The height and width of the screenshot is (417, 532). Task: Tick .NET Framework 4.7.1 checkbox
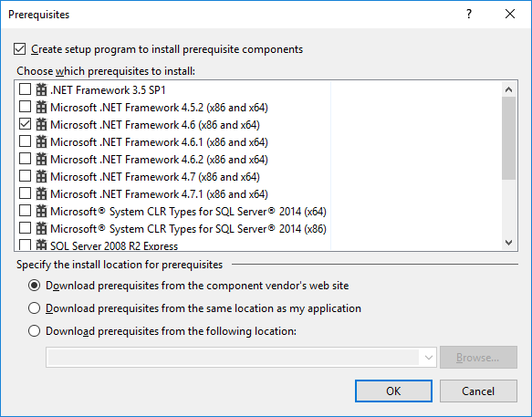26,193
